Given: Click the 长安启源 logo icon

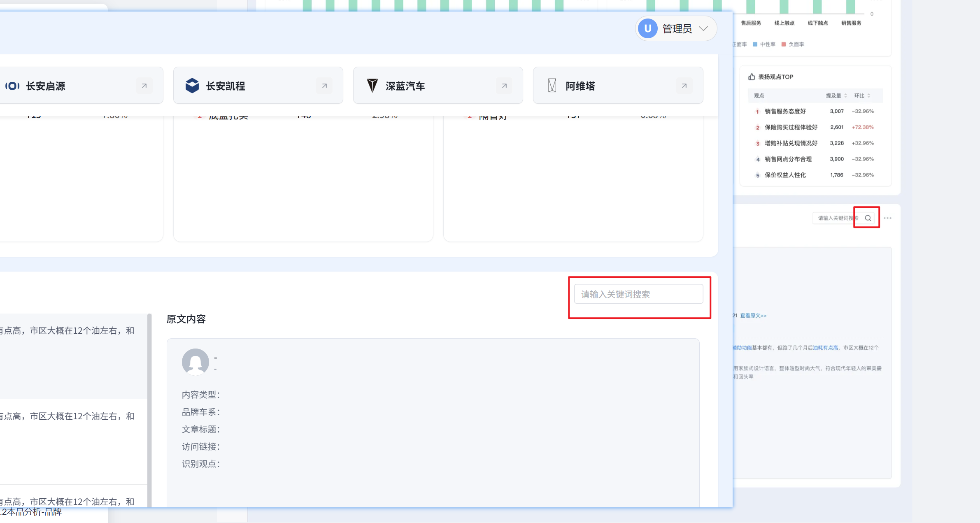Looking at the screenshot, I should 12,86.
